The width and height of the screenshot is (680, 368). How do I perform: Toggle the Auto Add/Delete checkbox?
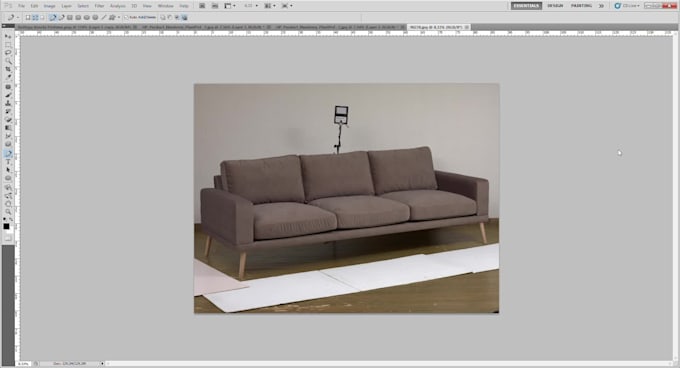click(x=127, y=17)
